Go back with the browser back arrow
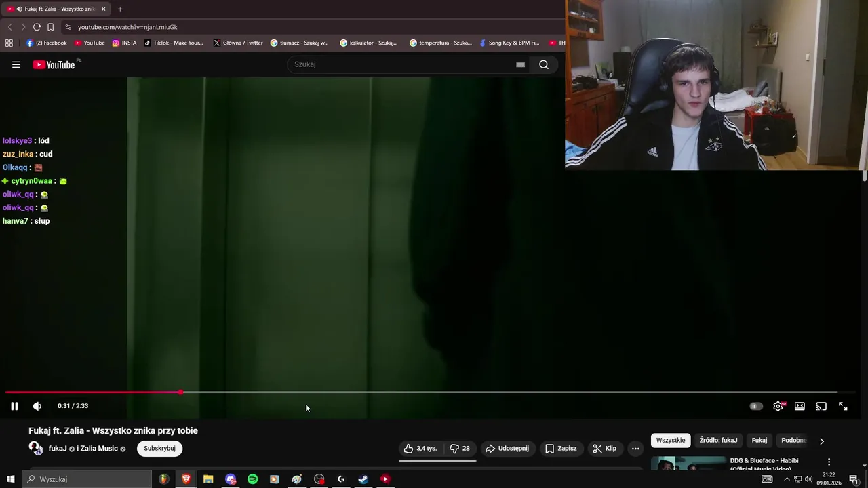The height and width of the screenshot is (488, 868). point(9,27)
